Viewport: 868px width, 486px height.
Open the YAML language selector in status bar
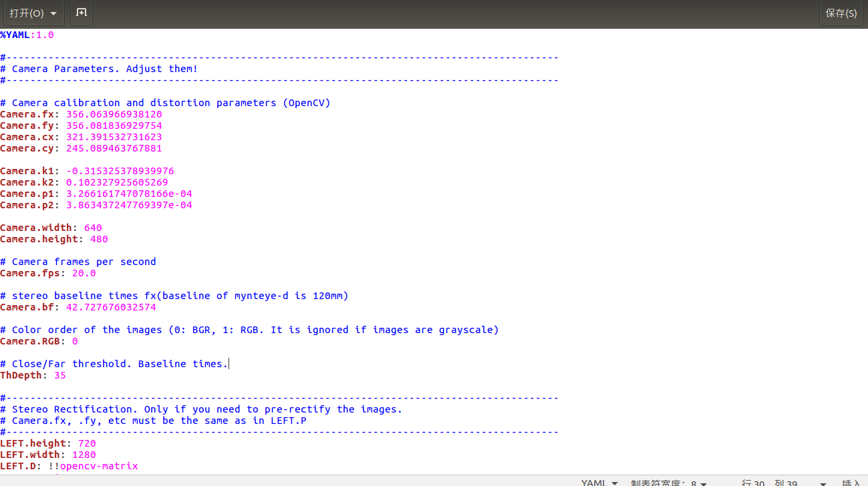(599, 483)
